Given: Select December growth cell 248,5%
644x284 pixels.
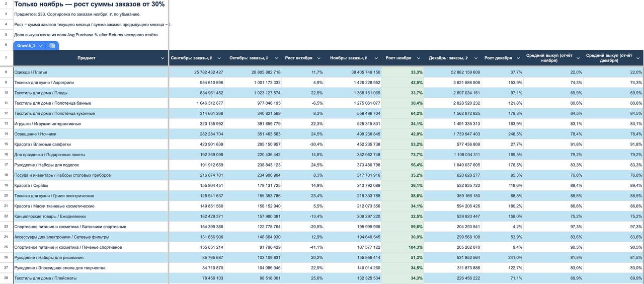Looking at the screenshot, I should coord(503,134).
